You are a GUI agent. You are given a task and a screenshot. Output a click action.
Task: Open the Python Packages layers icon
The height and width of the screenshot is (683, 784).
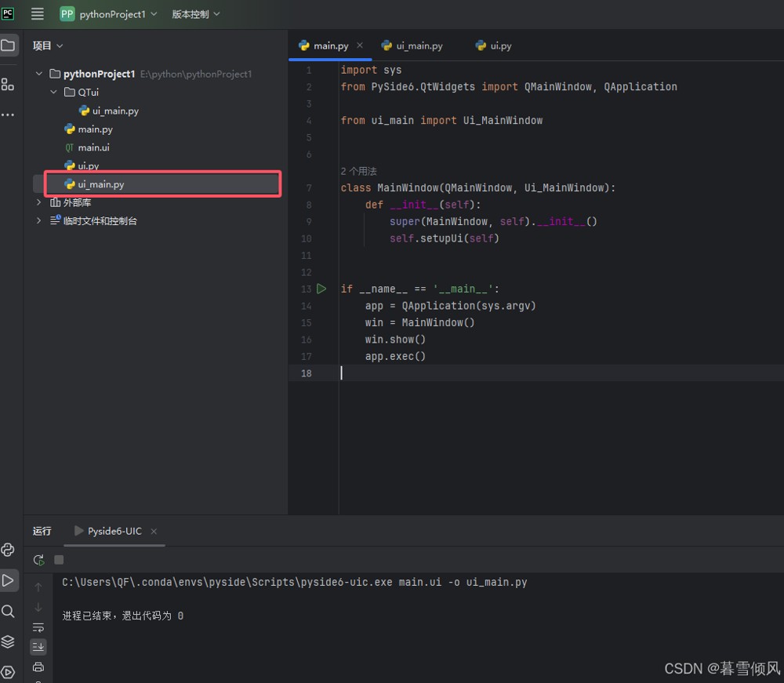point(8,641)
